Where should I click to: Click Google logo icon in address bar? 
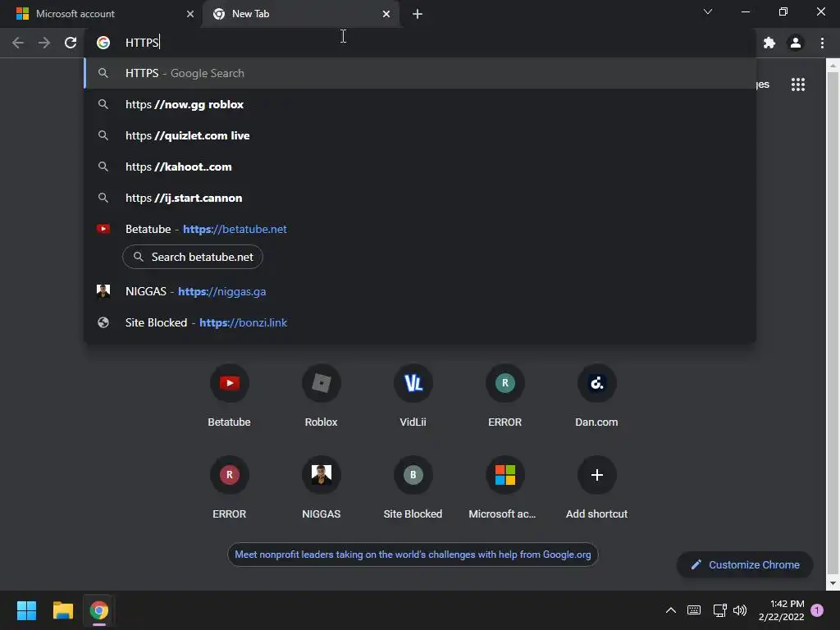click(x=103, y=43)
